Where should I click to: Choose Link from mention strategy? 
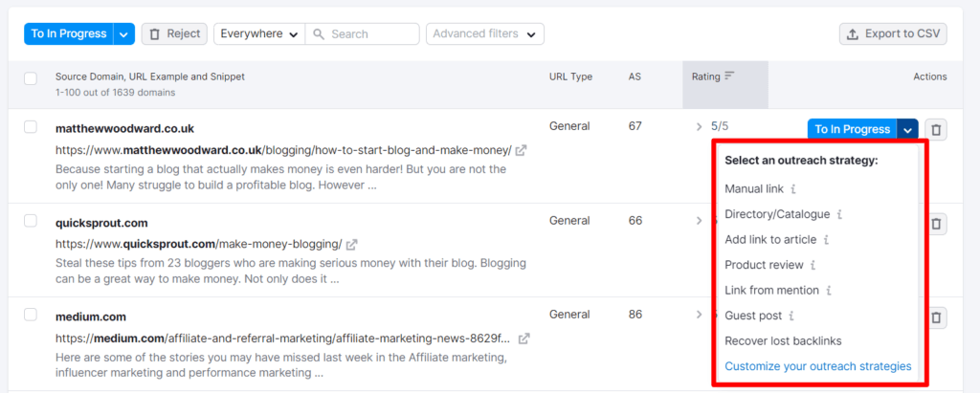(772, 290)
